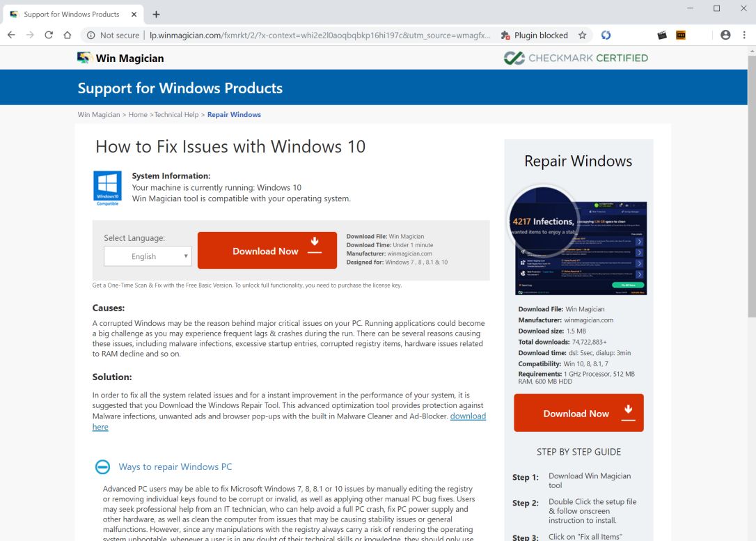Click the sidebar Download Now button
756x541 pixels.
(x=578, y=413)
